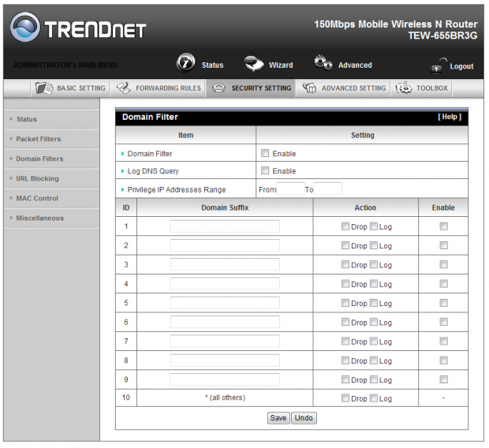This screenshot has height=448, width=489.
Task: Tick the Enable checkbox for rule 2
Action: click(x=443, y=245)
